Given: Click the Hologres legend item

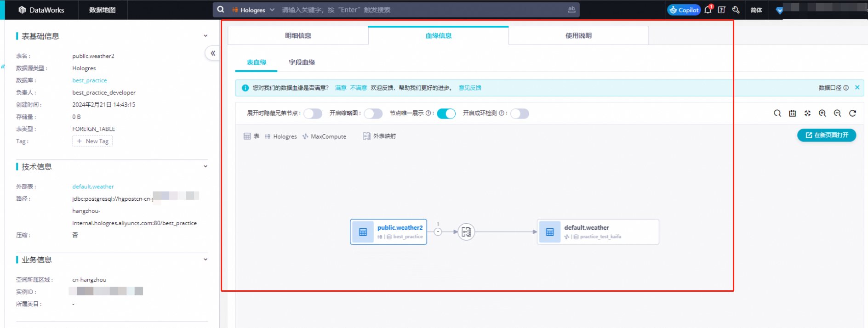Looking at the screenshot, I should (x=281, y=136).
